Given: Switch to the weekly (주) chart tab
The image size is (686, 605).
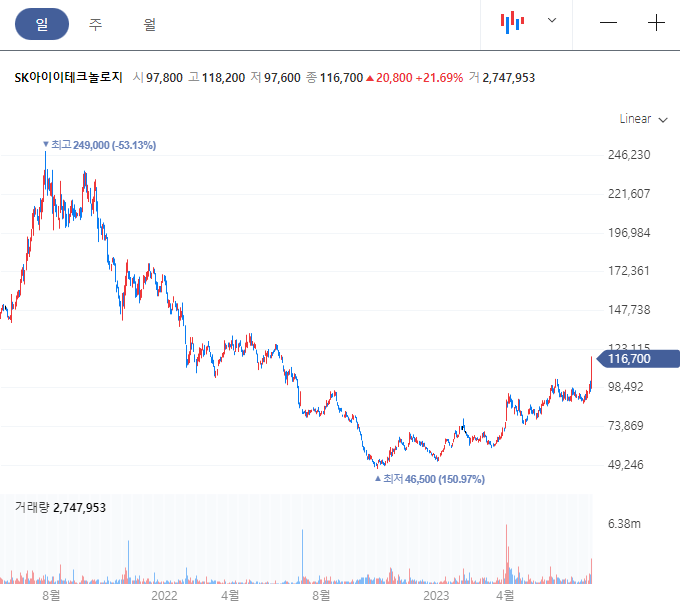Looking at the screenshot, I should tap(95, 24).
